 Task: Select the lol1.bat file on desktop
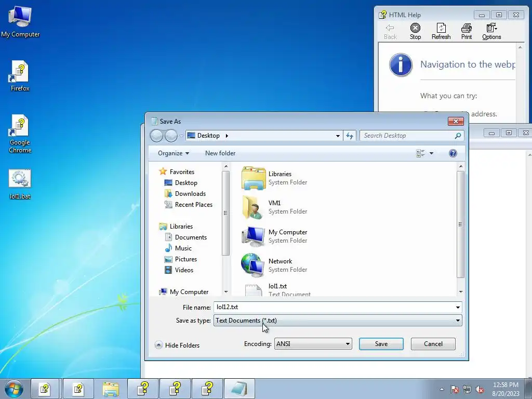coord(20,184)
